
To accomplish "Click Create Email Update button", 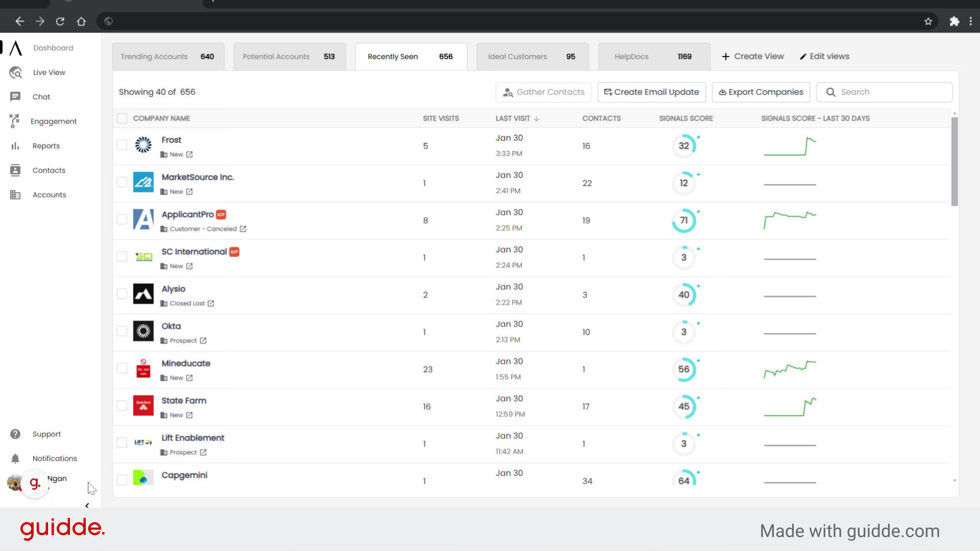I will coord(652,92).
